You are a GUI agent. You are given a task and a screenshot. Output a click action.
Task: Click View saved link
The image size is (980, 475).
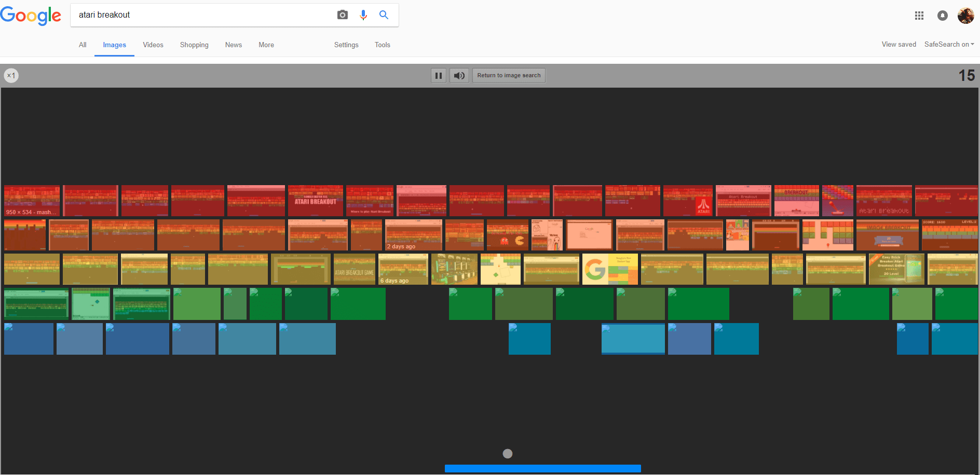(899, 45)
